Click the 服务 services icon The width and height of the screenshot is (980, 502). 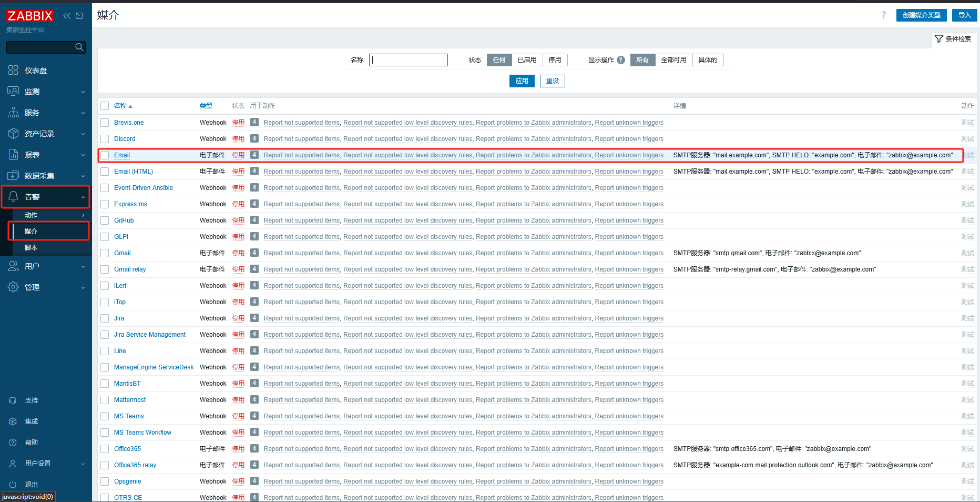(x=13, y=113)
